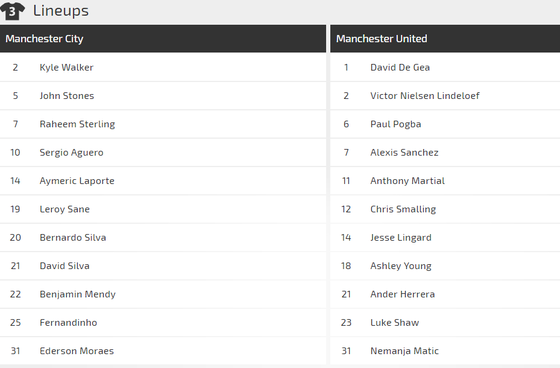
Task: Open Leroy Sane player entry
Action: pyautogui.click(x=65, y=209)
